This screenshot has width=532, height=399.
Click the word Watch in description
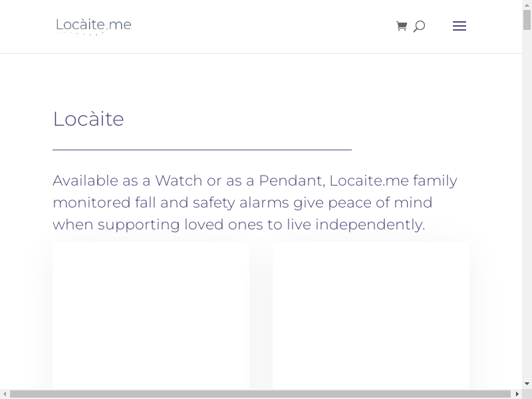point(178,181)
